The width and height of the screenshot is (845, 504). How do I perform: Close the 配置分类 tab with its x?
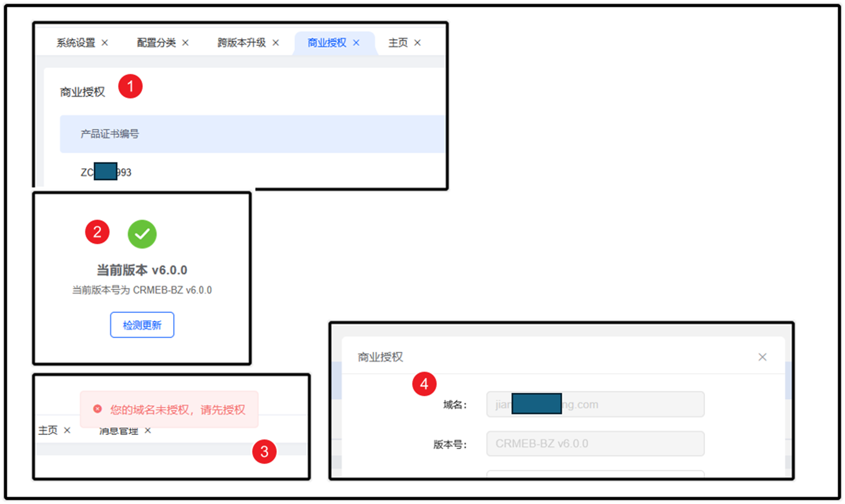coord(185,43)
